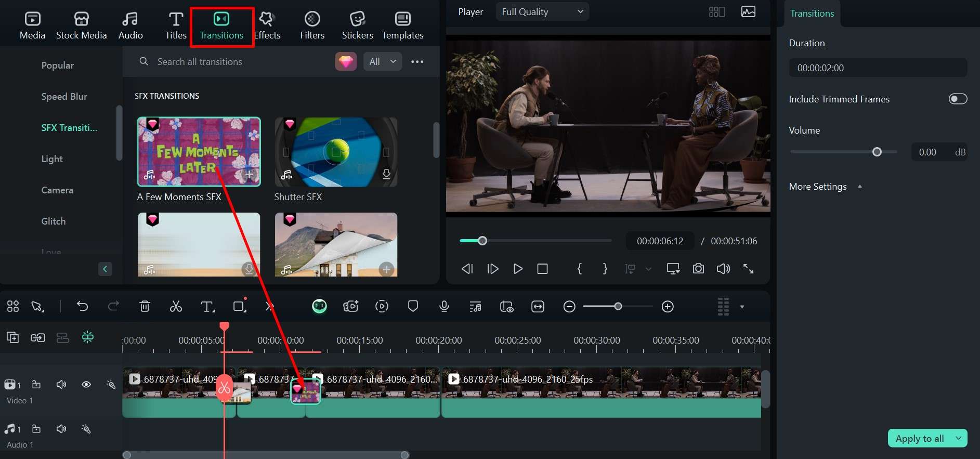Open the Stock Media tab
This screenshot has height=459, width=980.
pos(81,25)
